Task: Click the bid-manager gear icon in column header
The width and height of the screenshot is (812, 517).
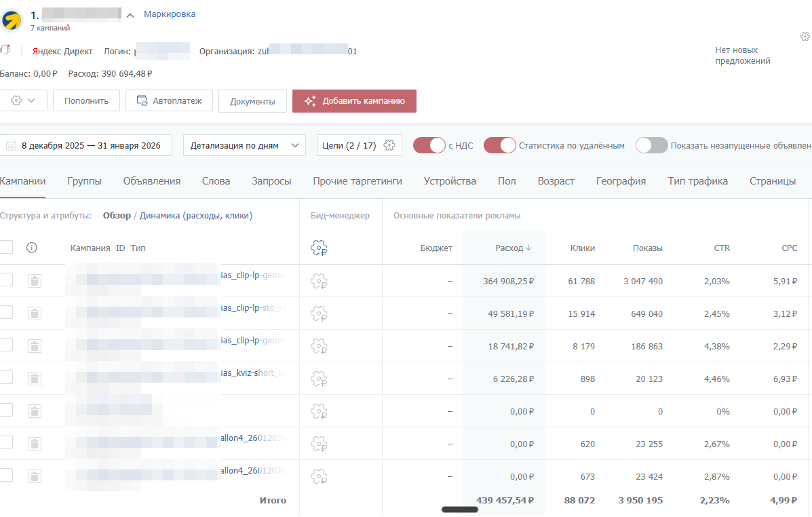Action: (319, 248)
